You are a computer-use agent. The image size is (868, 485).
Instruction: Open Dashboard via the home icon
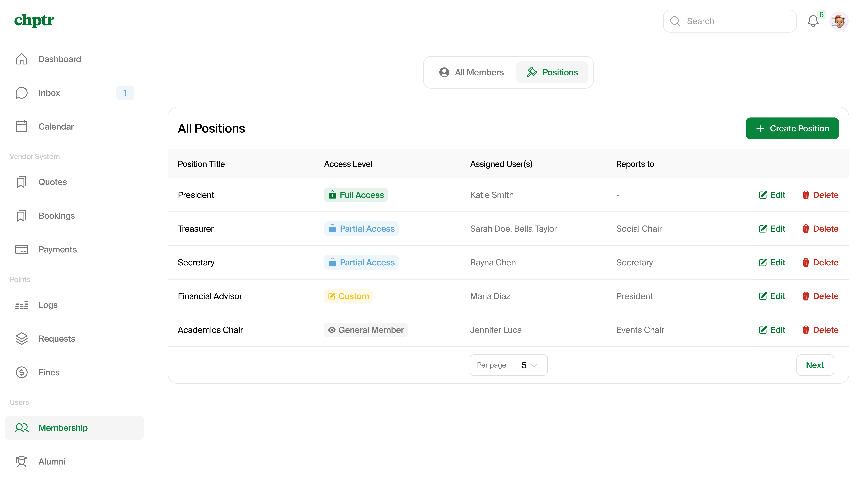pyautogui.click(x=22, y=59)
